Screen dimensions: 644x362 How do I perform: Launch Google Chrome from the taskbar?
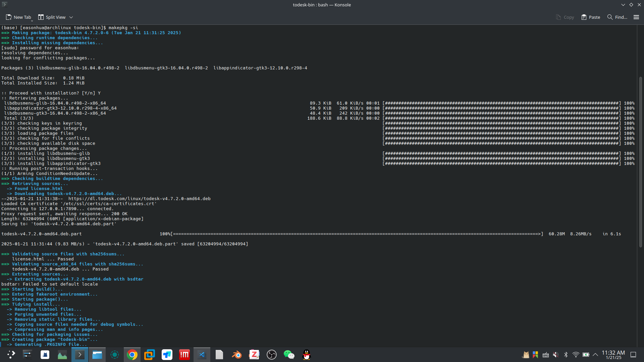[132, 355]
